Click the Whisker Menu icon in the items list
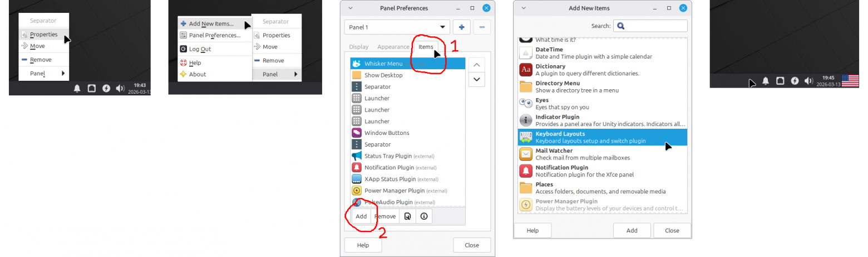 pos(357,64)
